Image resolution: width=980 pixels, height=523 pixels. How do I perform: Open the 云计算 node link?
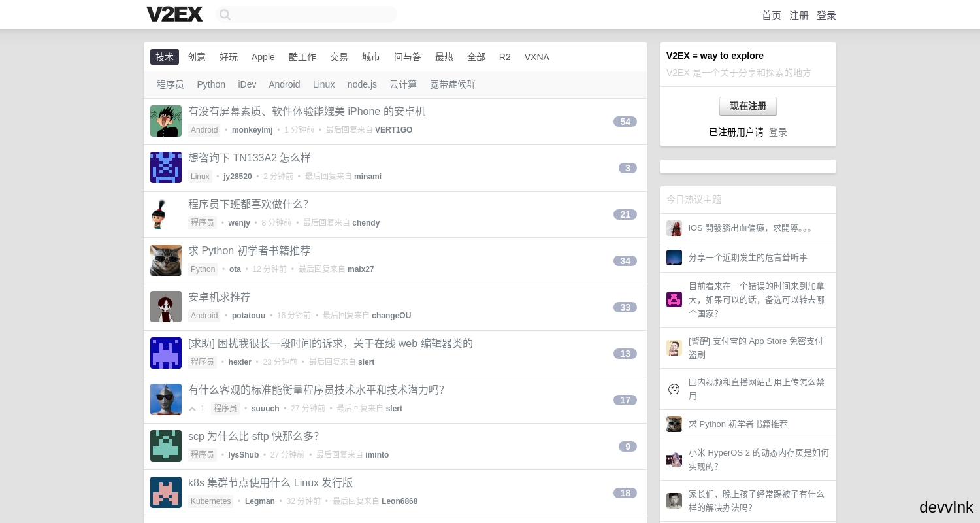pyautogui.click(x=403, y=84)
